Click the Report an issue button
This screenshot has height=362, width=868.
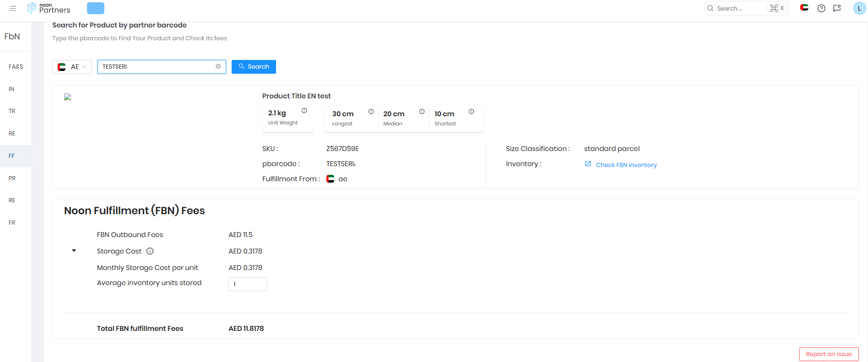[829, 354]
